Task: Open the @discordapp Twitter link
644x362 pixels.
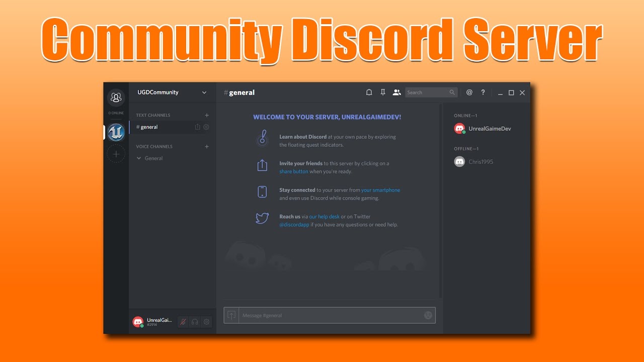Action: (x=294, y=225)
